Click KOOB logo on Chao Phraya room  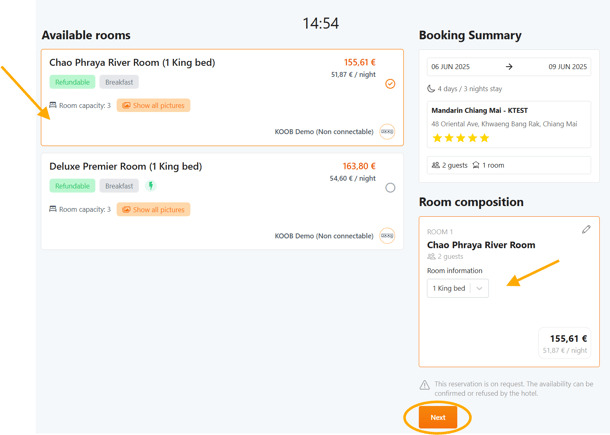(x=387, y=132)
